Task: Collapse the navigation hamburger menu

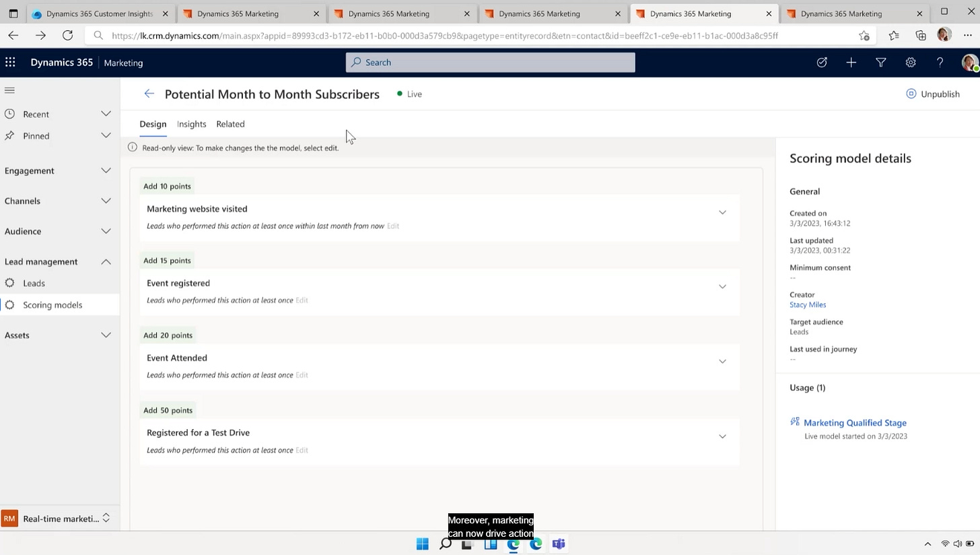Action: [9, 90]
